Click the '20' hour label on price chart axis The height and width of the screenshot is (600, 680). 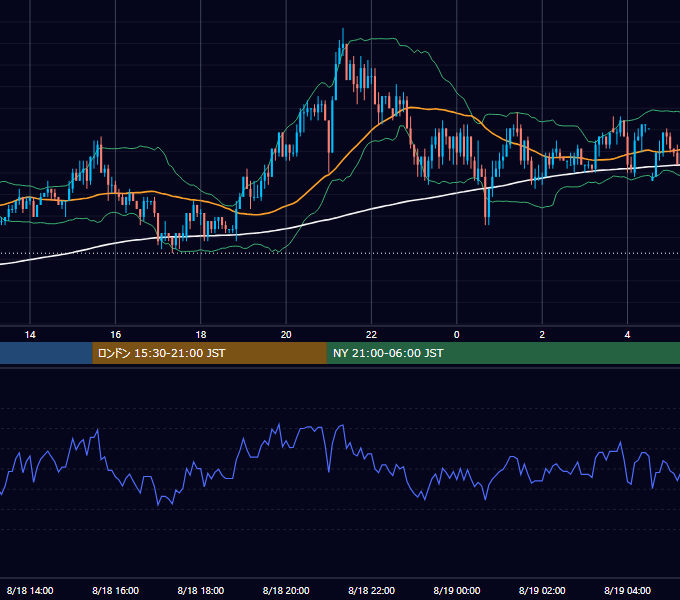click(x=286, y=335)
